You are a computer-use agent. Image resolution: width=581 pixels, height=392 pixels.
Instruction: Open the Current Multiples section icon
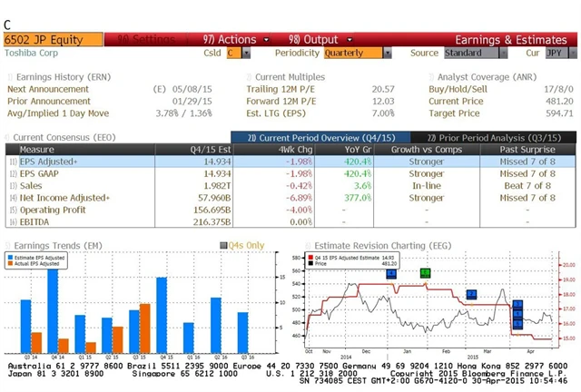(249, 78)
